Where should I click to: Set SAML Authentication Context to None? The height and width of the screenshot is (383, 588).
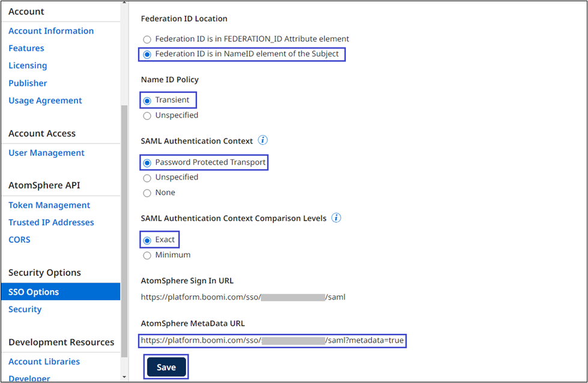[x=147, y=193]
